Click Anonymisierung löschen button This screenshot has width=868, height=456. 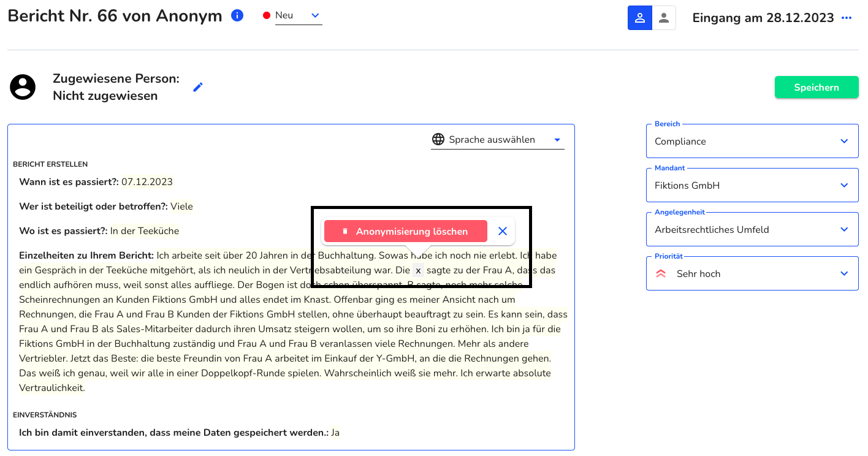coord(406,231)
